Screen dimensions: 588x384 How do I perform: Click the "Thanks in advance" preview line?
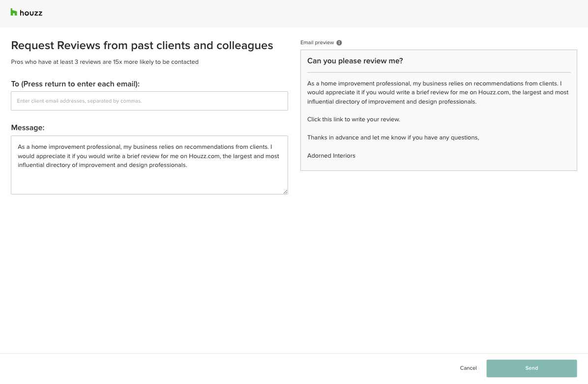393,137
